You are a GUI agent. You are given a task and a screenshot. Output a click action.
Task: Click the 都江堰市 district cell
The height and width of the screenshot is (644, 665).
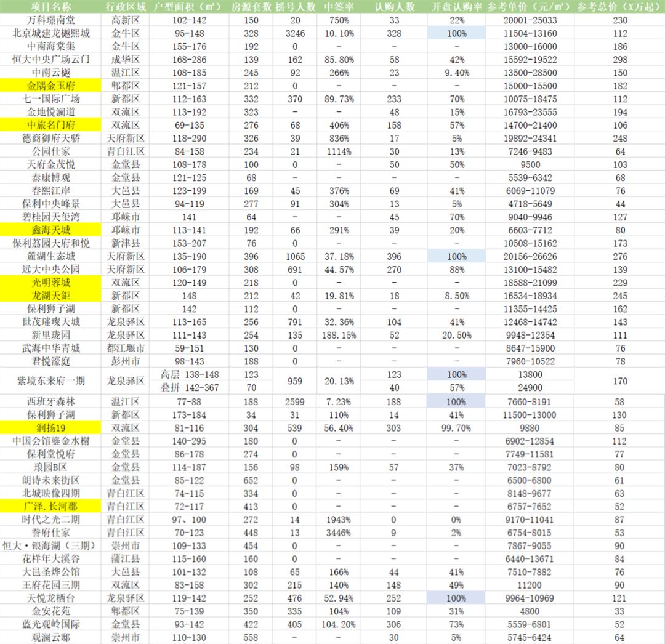pos(126,348)
